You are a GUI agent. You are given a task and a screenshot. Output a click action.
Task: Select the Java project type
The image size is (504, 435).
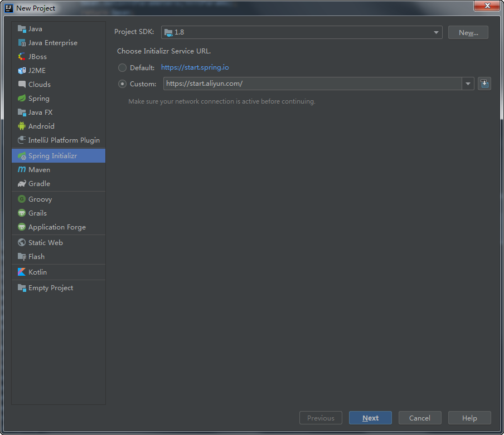pos(33,28)
